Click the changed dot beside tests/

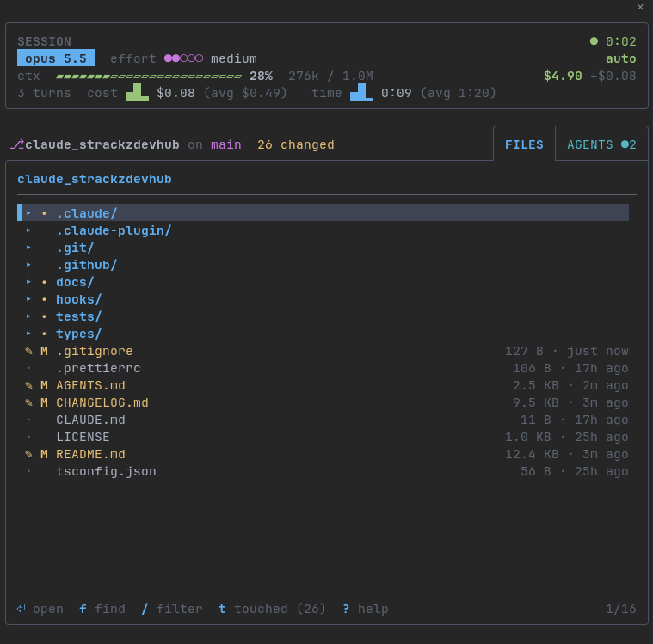[44, 316]
